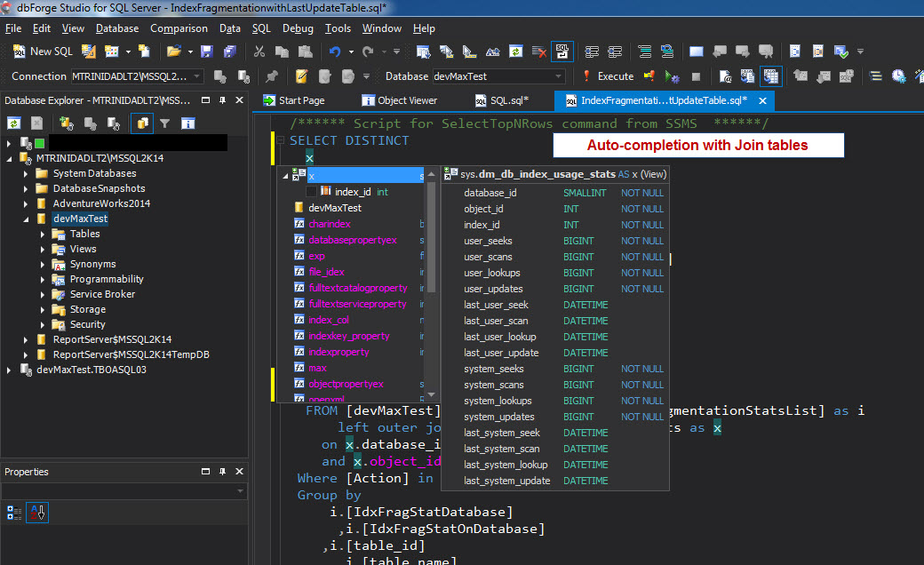
Task: Open the info Properties icon in Database Explorer
Action: pos(188,123)
